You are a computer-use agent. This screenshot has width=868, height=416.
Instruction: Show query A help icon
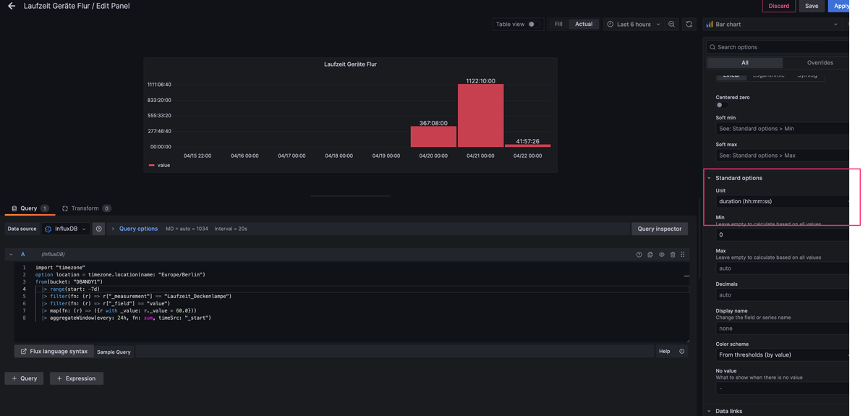(639, 255)
